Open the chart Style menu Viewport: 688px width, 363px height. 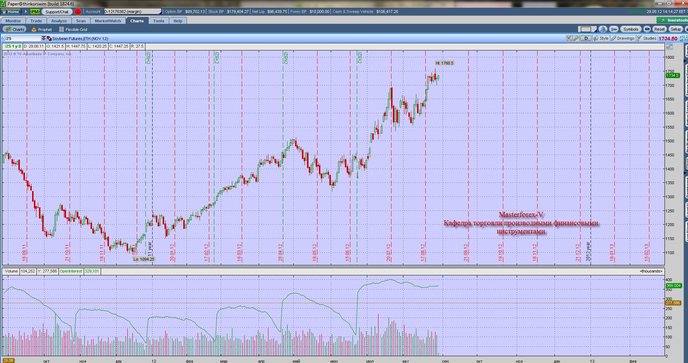tap(601, 38)
